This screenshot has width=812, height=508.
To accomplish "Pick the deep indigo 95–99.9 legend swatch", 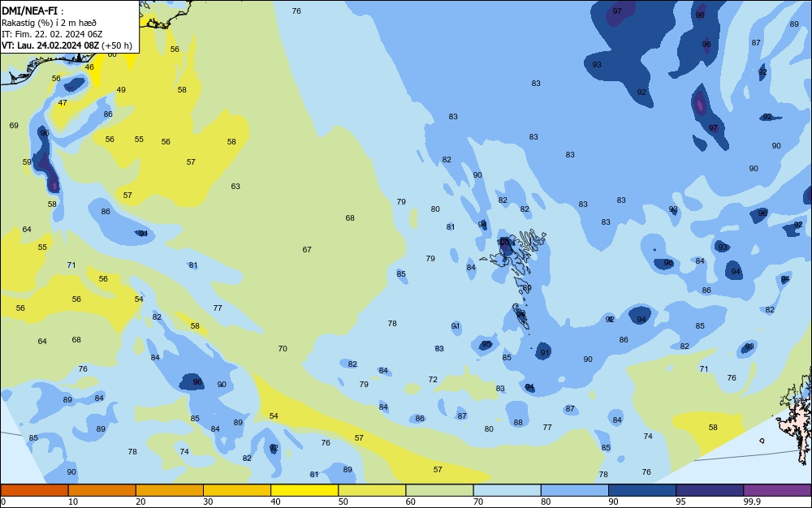I will (710, 490).
